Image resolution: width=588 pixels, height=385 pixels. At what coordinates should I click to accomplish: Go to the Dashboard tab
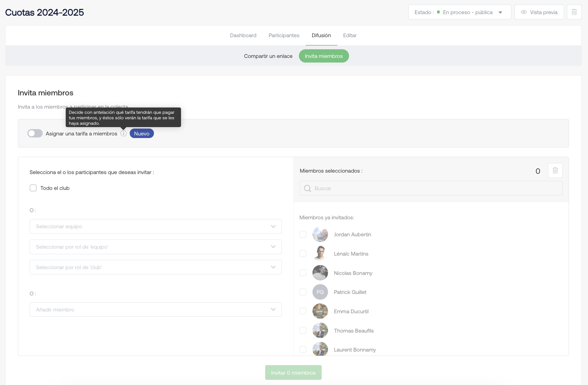tap(243, 35)
